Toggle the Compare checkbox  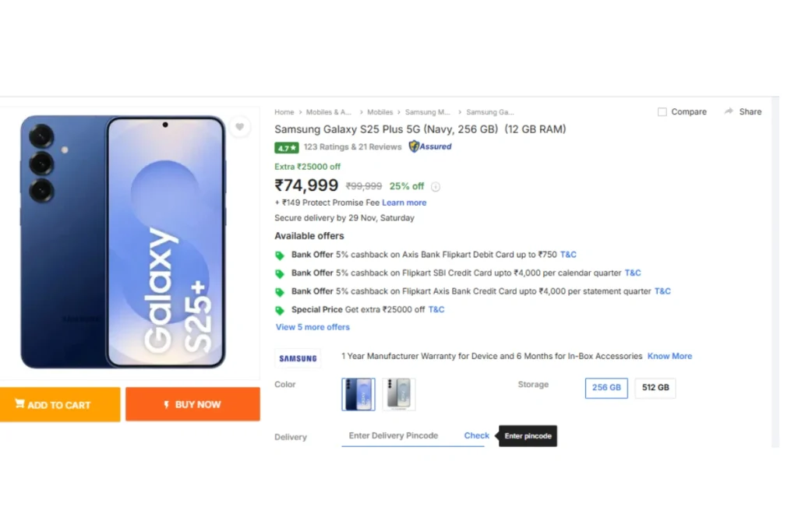(662, 112)
